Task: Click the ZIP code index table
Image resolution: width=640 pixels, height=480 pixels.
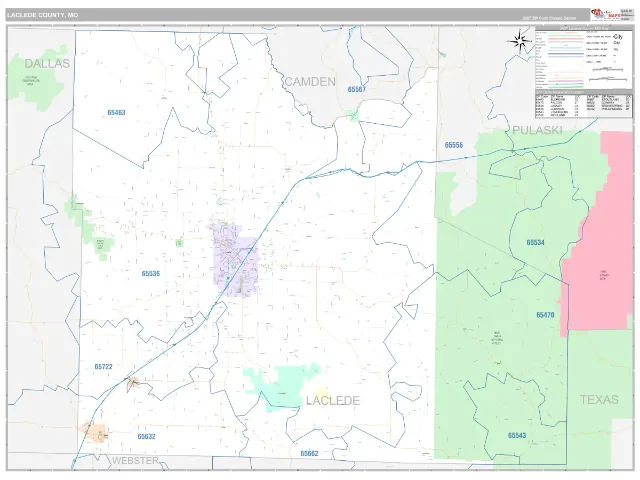Action: (x=584, y=106)
